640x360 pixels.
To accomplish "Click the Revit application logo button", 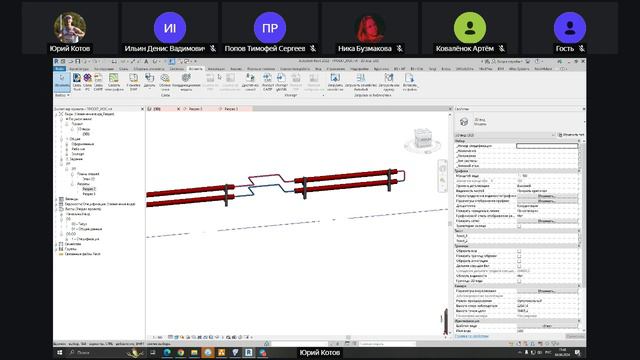I will pyautogui.click(x=57, y=61).
